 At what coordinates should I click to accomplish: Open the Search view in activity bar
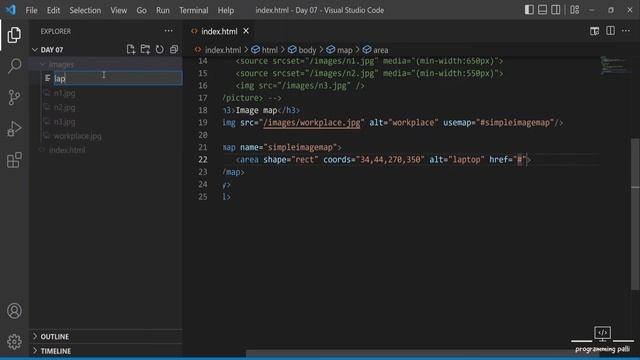click(14, 66)
